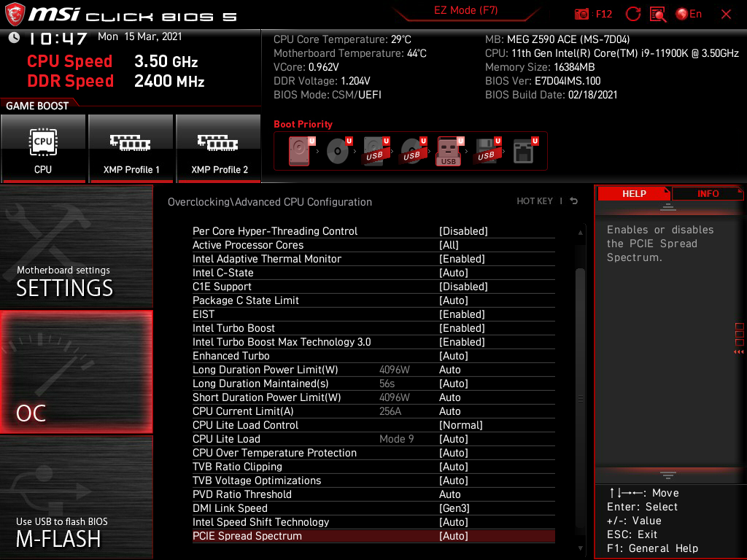
Task: Select the network boot device icon
Action: [x=525, y=151]
